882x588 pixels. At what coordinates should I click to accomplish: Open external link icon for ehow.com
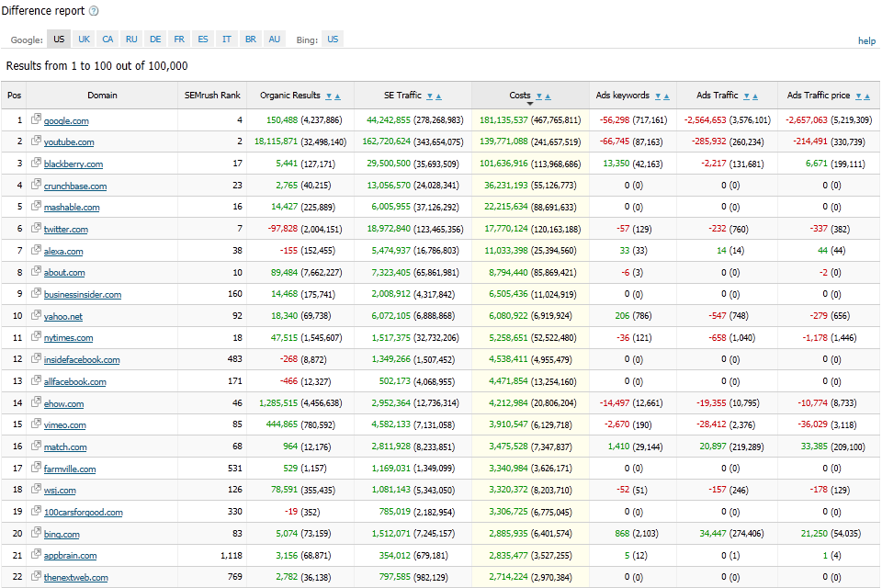tap(36, 401)
